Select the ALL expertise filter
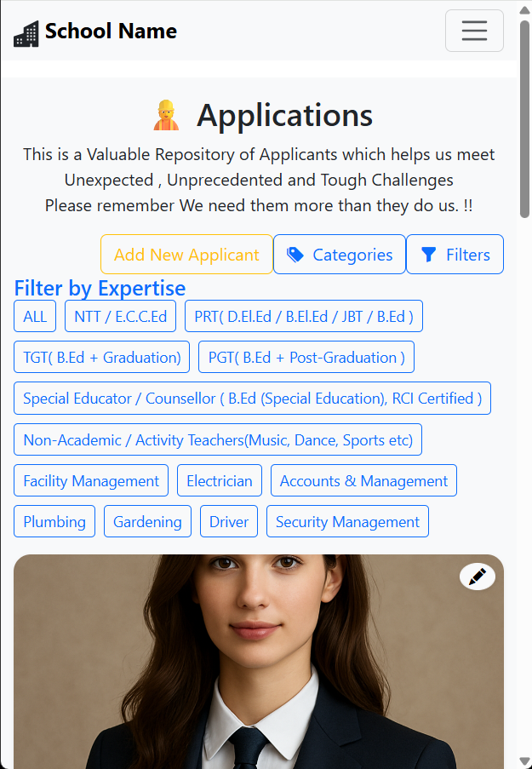 35,317
